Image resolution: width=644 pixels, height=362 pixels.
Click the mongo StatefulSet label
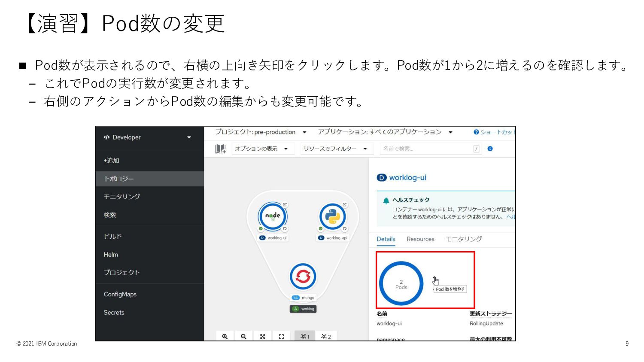click(x=303, y=298)
